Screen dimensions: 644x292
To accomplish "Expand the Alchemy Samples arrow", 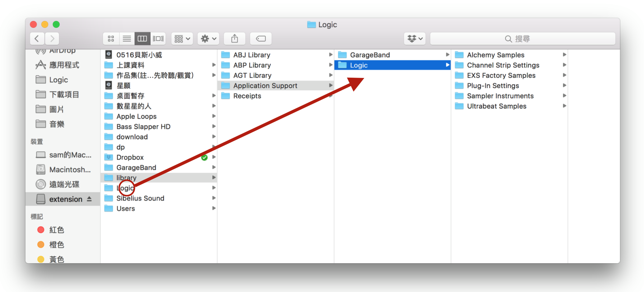I will (x=564, y=55).
